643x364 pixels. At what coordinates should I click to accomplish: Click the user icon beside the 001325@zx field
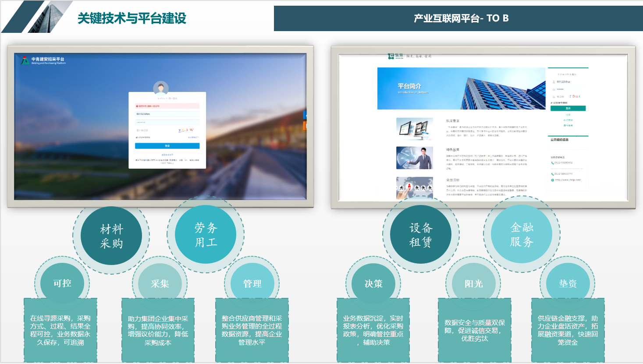(554, 81)
